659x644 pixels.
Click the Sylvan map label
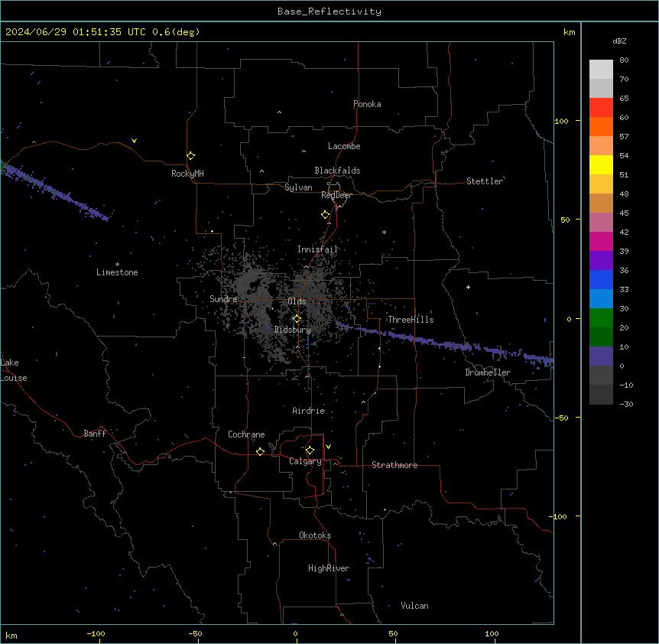(x=298, y=187)
